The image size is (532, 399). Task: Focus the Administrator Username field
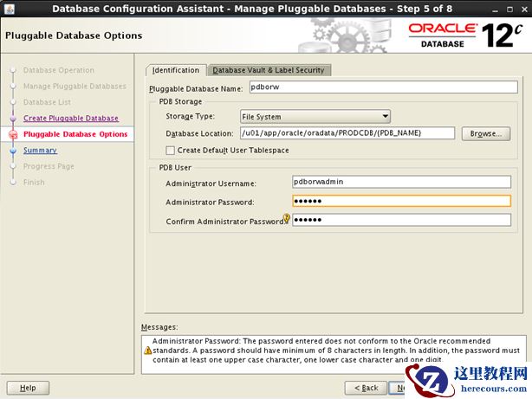coord(401,183)
